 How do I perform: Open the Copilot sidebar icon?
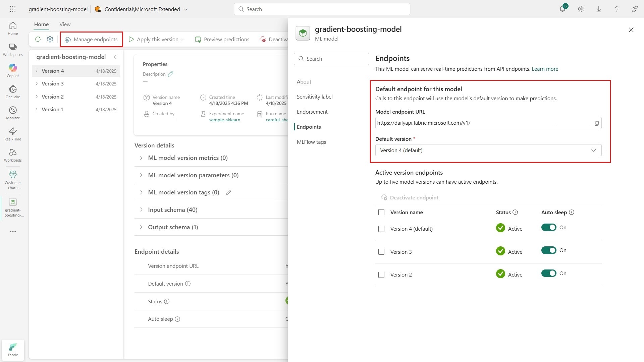[13, 70]
